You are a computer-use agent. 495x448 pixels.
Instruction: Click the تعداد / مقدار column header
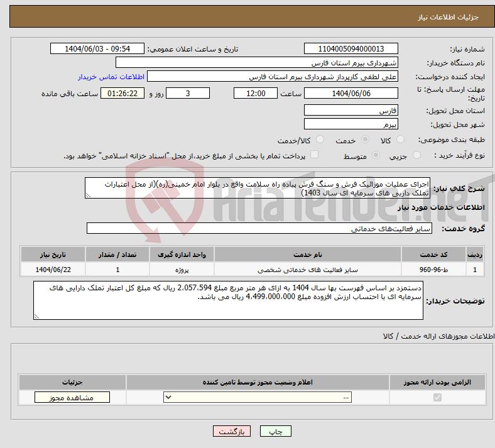click(x=117, y=254)
